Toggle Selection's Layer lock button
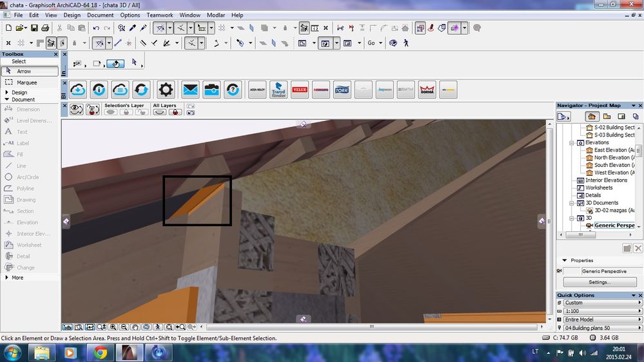This screenshot has height=362, width=644. click(126, 112)
